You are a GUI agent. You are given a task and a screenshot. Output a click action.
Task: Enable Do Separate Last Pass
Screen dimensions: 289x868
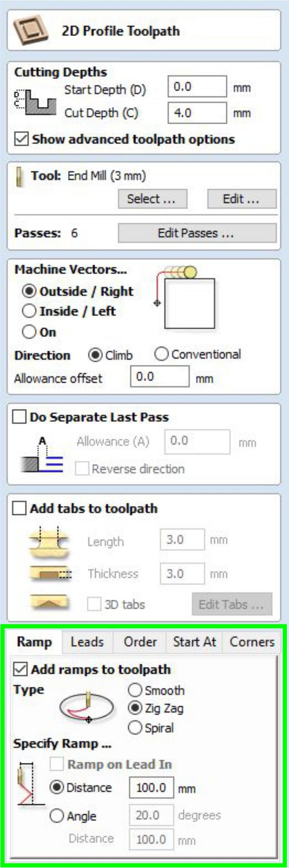20,417
